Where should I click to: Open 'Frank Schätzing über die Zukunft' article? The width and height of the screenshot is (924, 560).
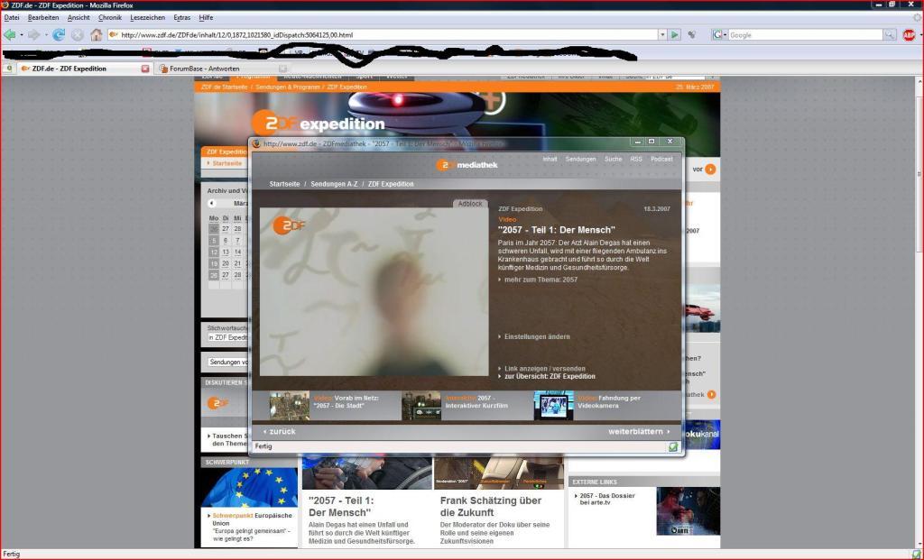click(491, 507)
